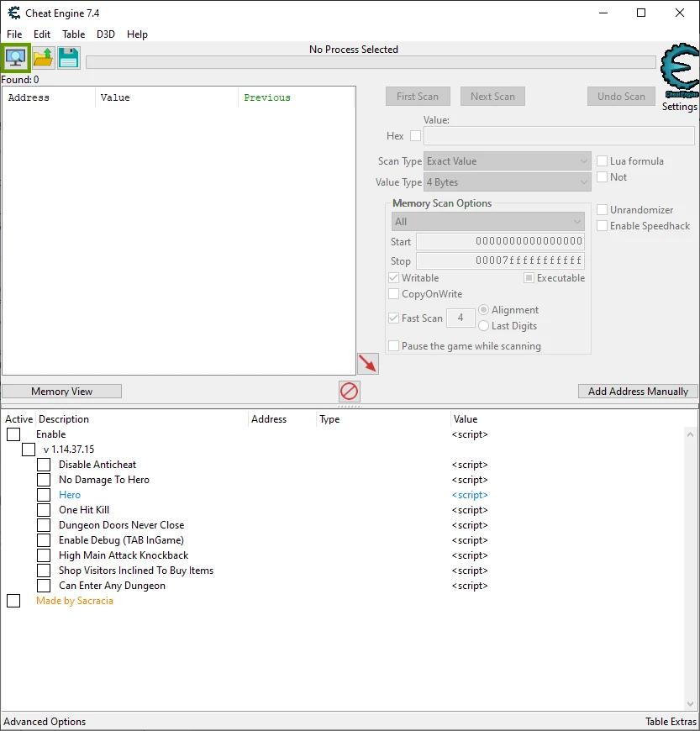This screenshot has height=731, width=700.
Task: Open a cheat table via folder icon
Action: (x=44, y=58)
